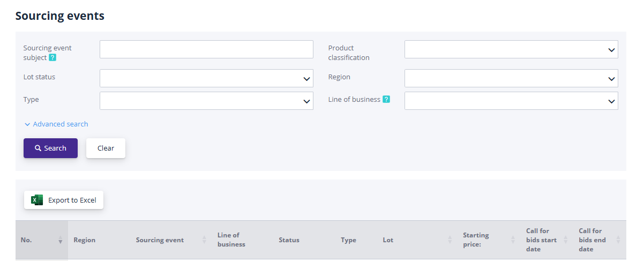Open the Product classification dropdown

(511, 49)
